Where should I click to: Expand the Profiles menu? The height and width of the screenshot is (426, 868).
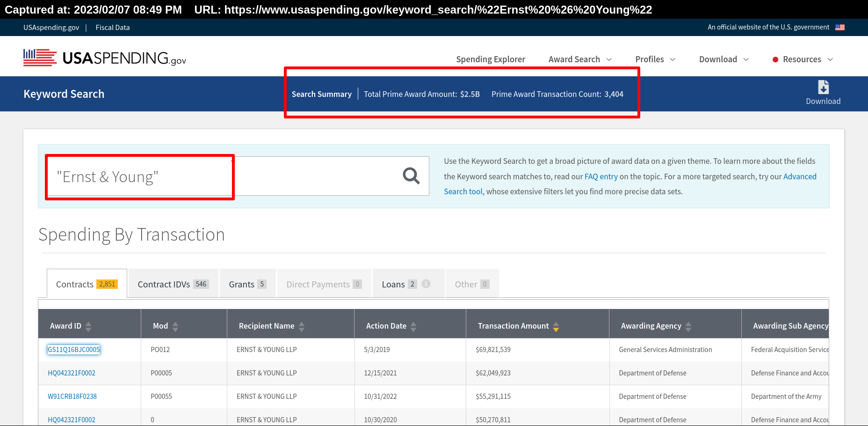click(655, 59)
